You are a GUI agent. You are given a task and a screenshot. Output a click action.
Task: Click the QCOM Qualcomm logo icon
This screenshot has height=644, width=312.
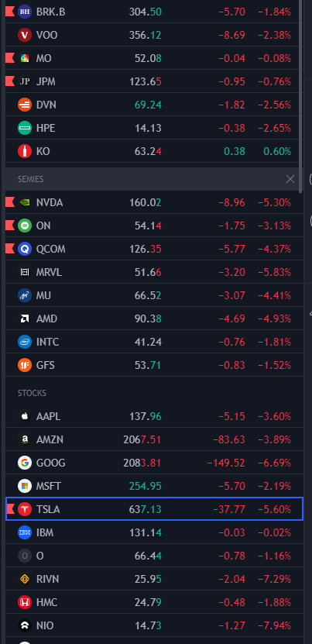click(x=25, y=249)
